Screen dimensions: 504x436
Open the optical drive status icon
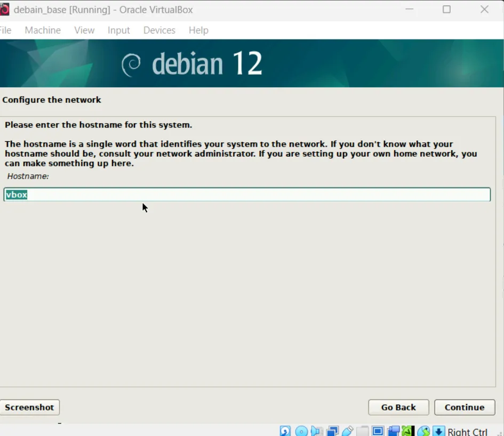pos(301,431)
